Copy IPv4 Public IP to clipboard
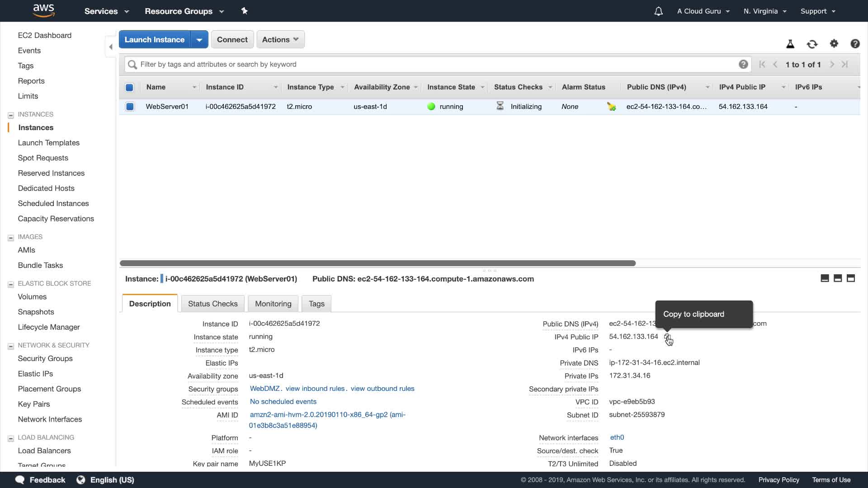868x488 pixels. coord(667,337)
